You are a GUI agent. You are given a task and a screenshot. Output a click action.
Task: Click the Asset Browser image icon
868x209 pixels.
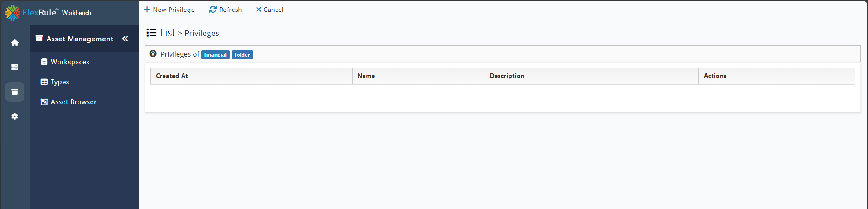coord(44,102)
